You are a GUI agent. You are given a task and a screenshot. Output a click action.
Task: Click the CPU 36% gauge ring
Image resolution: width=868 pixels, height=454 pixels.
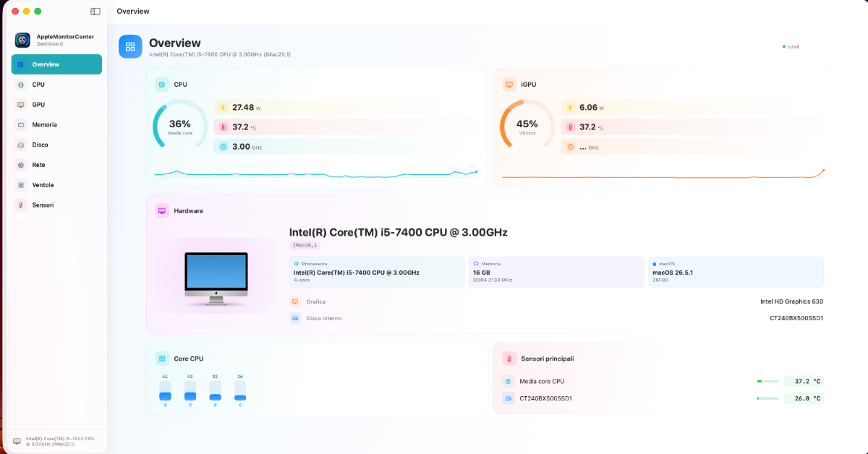(x=179, y=126)
